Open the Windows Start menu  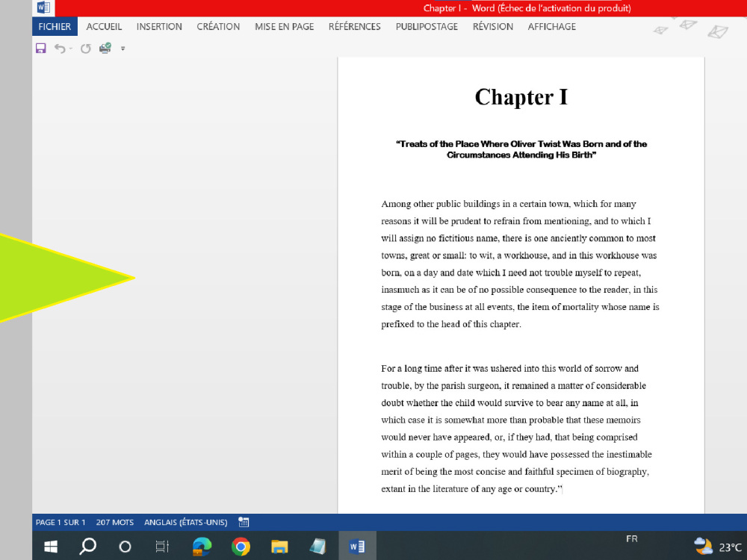click(51, 547)
